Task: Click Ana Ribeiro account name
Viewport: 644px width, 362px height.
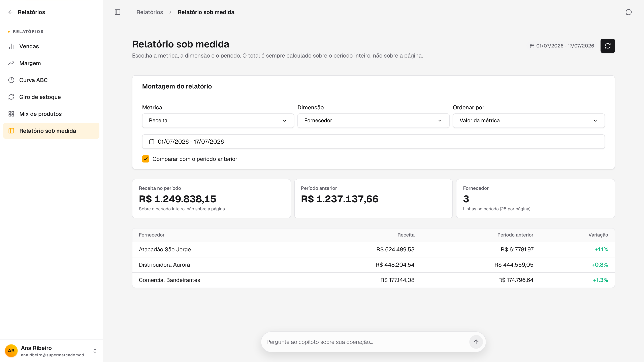Action: 36,348
